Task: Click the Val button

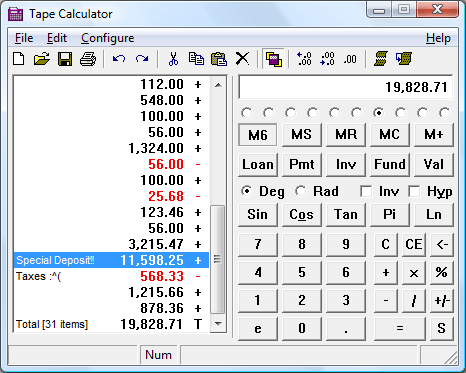Action: tap(434, 164)
